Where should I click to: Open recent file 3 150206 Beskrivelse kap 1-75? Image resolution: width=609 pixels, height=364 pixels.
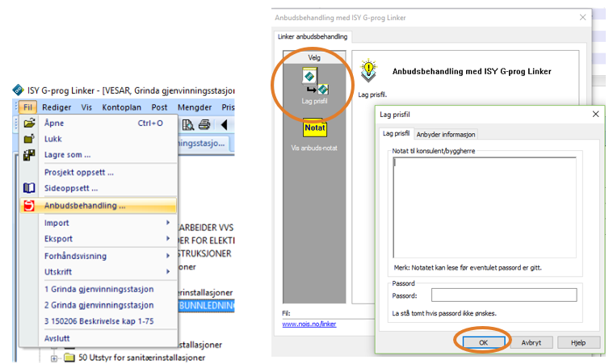click(x=99, y=321)
